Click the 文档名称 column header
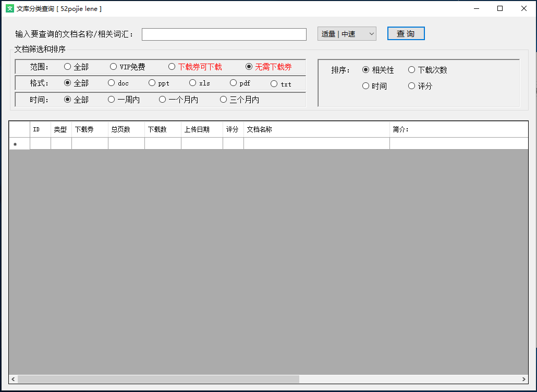This screenshot has height=392, width=537. point(317,129)
